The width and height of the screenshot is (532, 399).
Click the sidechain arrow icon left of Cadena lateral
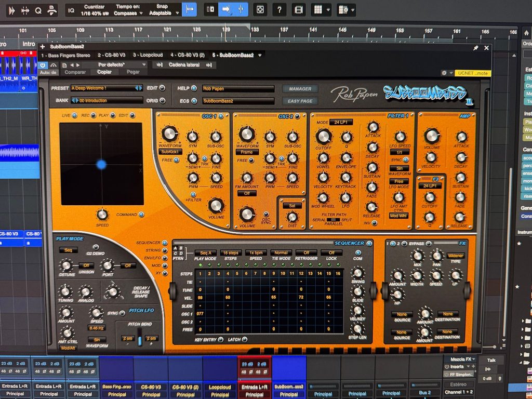(x=159, y=65)
